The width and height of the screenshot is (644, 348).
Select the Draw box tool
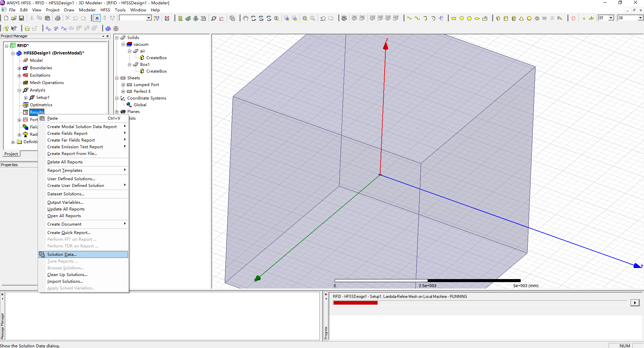(498, 18)
